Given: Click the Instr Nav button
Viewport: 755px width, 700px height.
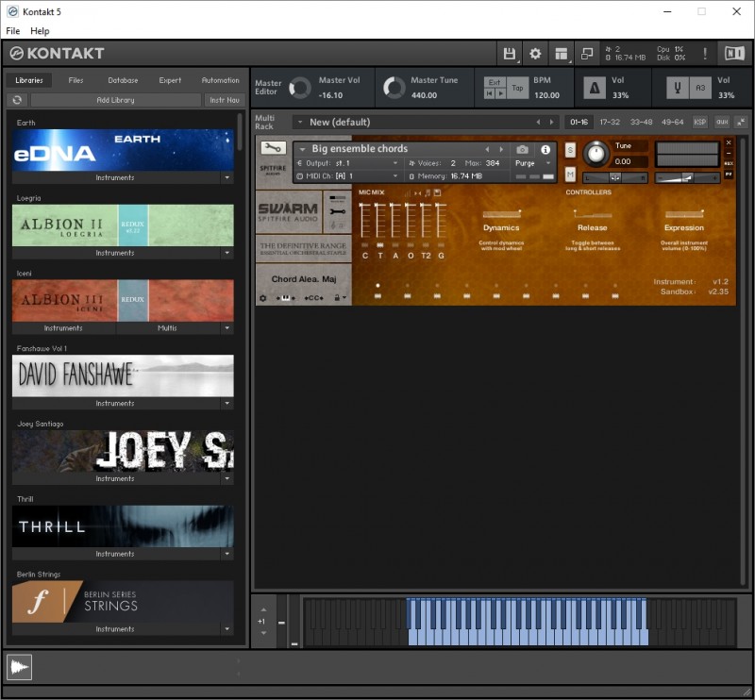Looking at the screenshot, I should pyautogui.click(x=225, y=100).
